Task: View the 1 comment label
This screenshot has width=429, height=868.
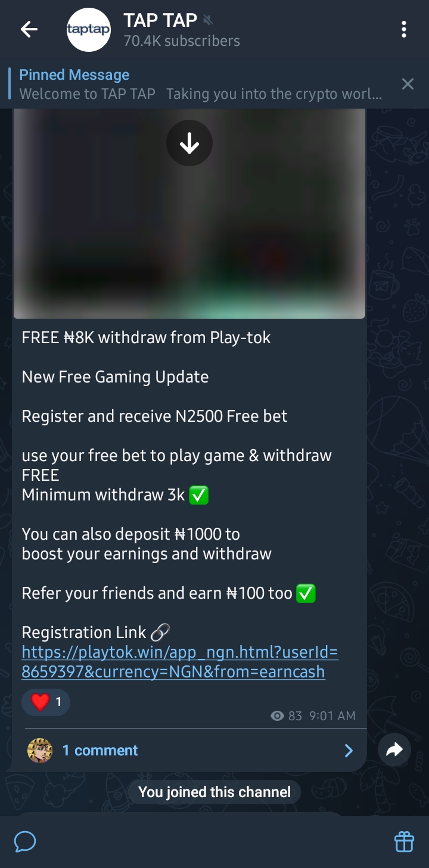Action: point(100,751)
